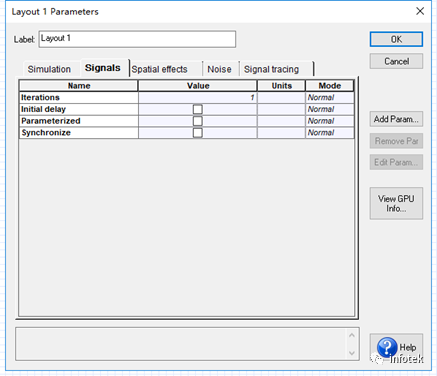Select the Iterations row name
The width and height of the screenshot is (437, 376).
pyautogui.click(x=79, y=98)
